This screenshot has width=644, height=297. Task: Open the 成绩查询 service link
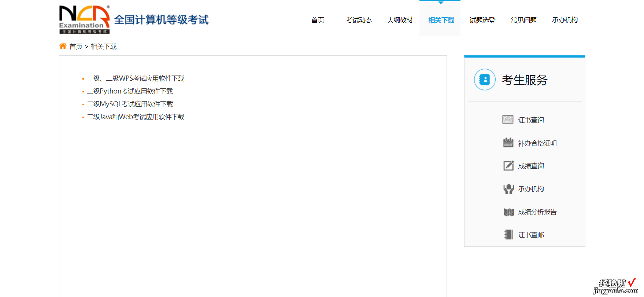click(x=531, y=166)
